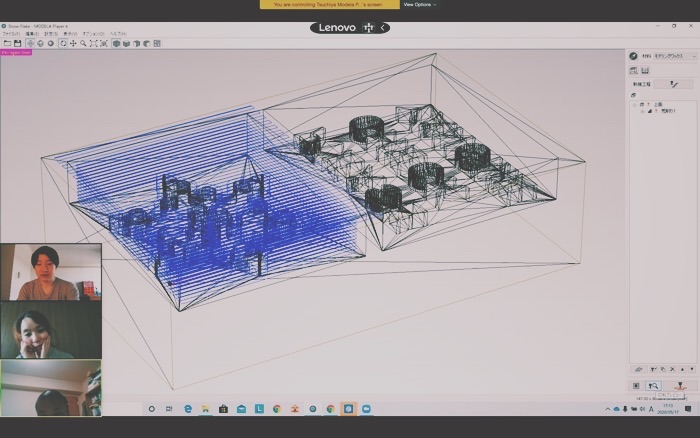The height and width of the screenshot is (438, 700).
Task: Select the 上面 process tree item
Action: point(658,104)
